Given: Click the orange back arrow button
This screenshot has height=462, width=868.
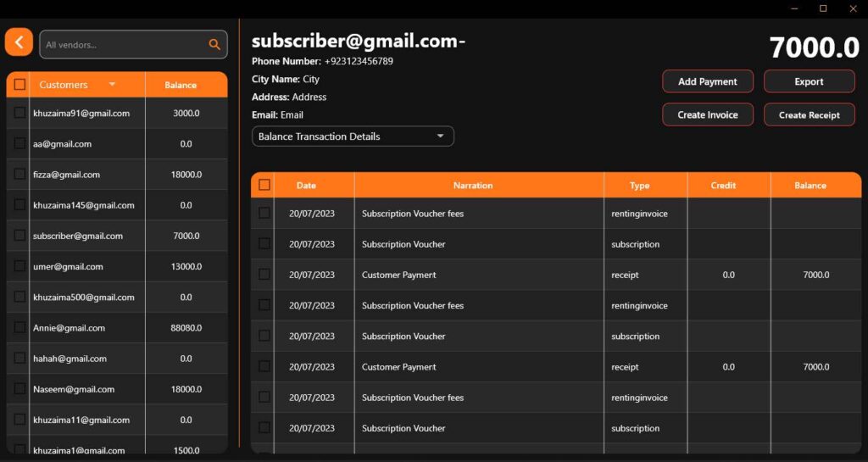Looking at the screenshot, I should [x=19, y=42].
